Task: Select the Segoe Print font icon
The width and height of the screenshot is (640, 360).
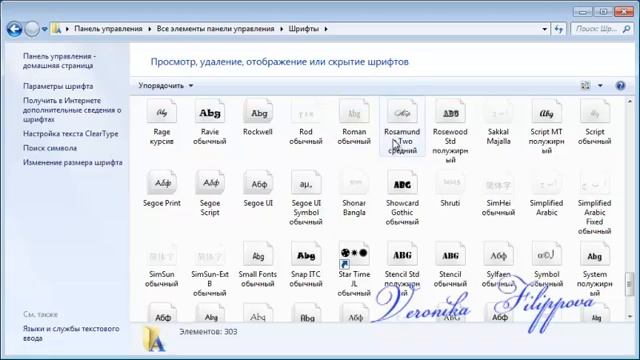Action: coord(162,183)
